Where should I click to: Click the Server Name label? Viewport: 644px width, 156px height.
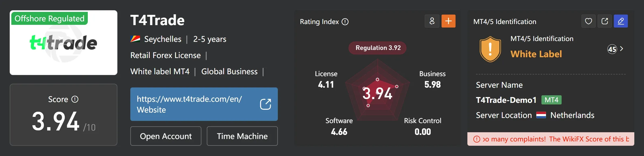[499, 85]
